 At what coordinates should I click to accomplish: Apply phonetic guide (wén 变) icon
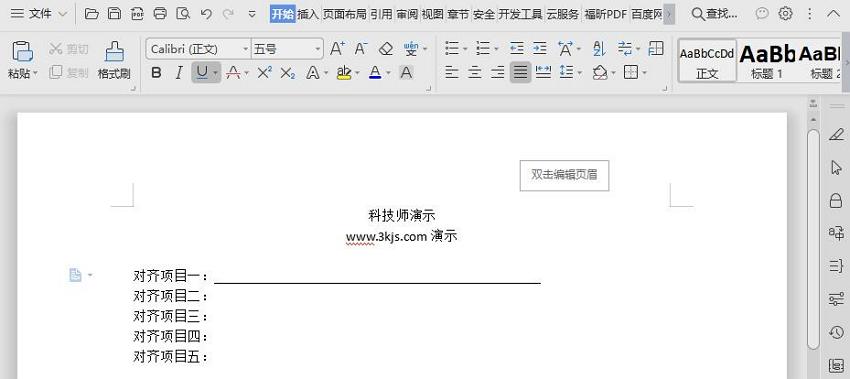pyautogui.click(x=411, y=49)
